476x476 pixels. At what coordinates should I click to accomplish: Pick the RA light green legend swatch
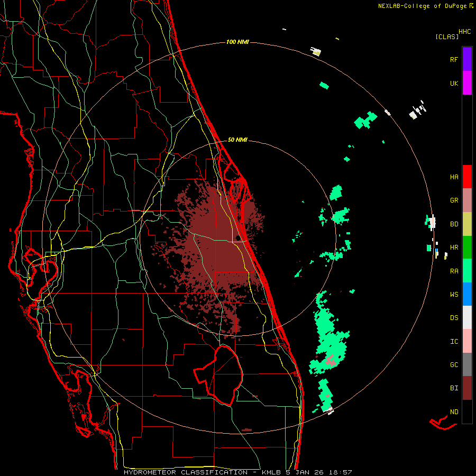pyautogui.click(x=467, y=271)
